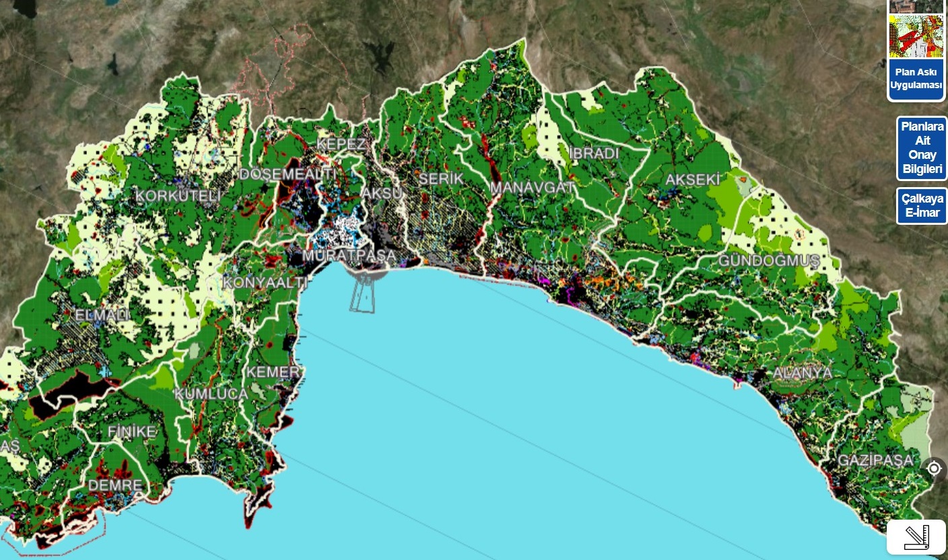Viewport: 948px width, 560px height.
Task: Select the İbradı district label
Action: coord(593,153)
